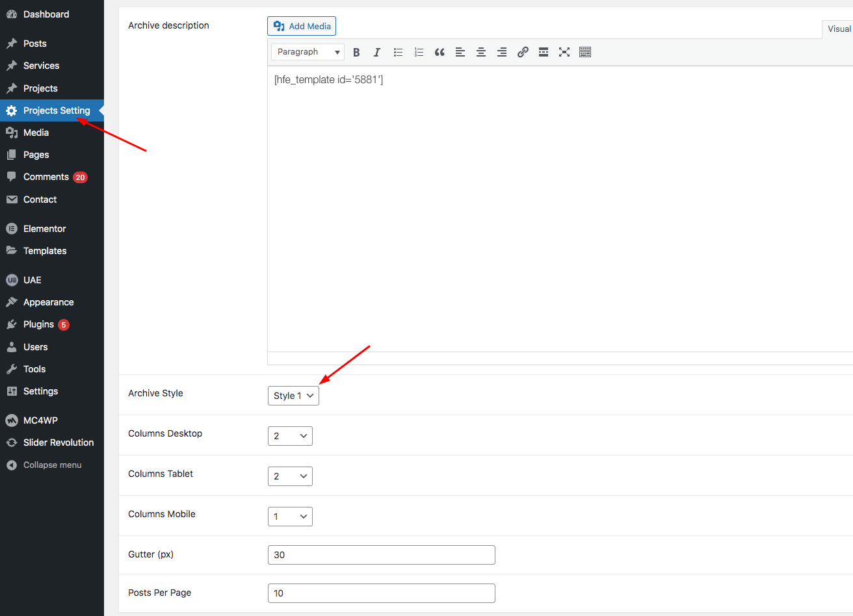This screenshot has width=853, height=616.
Task: Align text left
Action: pos(460,53)
